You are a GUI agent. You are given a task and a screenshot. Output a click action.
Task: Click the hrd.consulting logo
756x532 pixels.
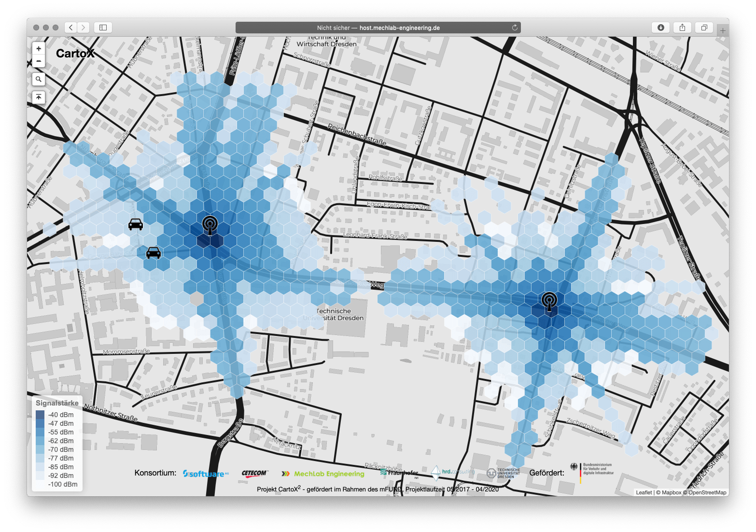click(453, 472)
